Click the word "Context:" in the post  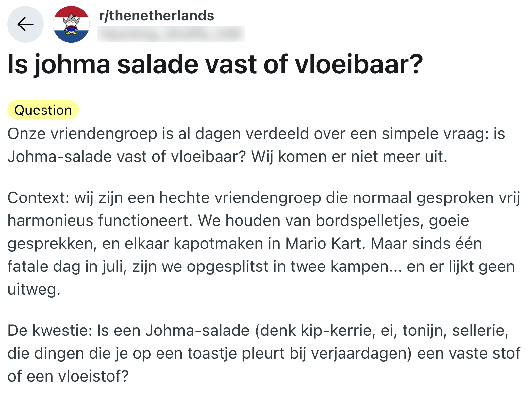coord(39,198)
